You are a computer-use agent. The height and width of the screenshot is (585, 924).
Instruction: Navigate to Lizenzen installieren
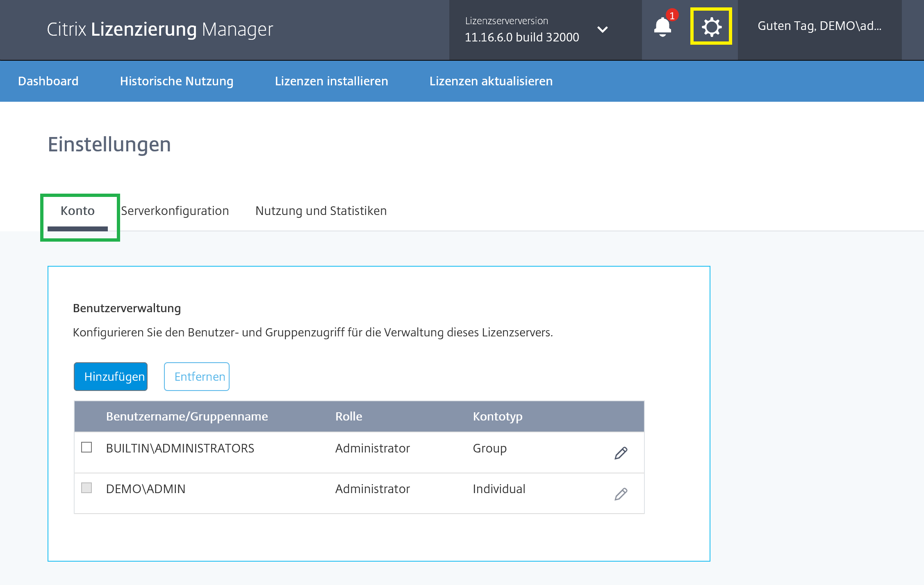[331, 81]
